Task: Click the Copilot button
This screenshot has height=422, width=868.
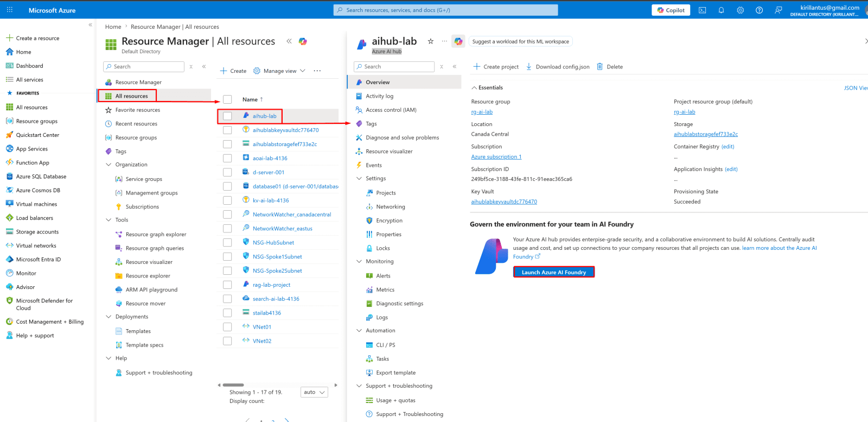Action: 671,10
